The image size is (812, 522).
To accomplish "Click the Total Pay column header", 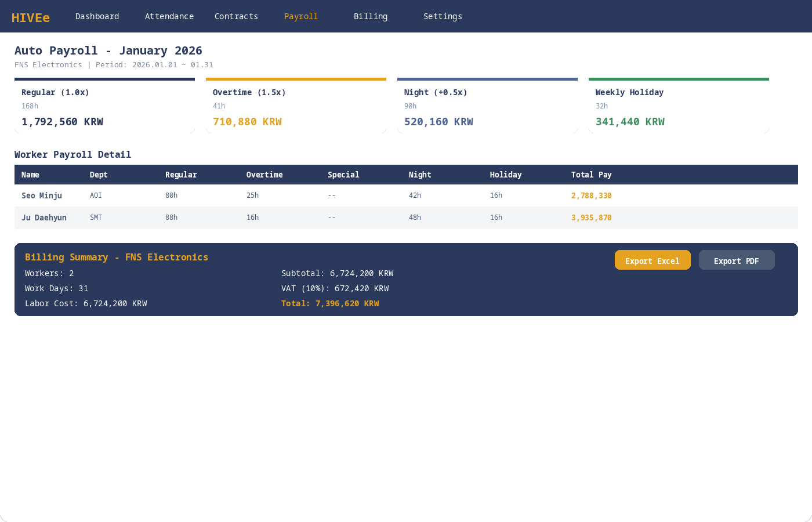I will point(591,175).
